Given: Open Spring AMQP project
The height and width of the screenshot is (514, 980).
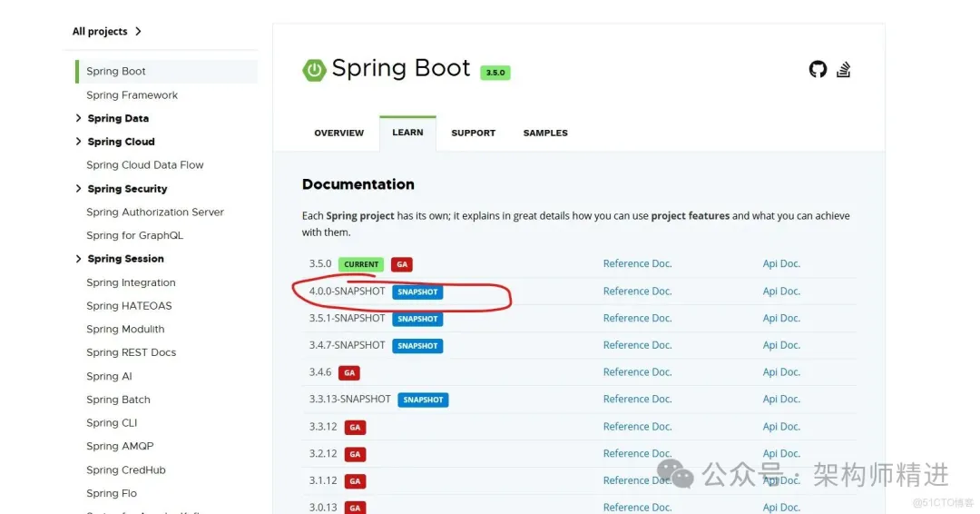Looking at the screenshot, I should pos(120,447).
